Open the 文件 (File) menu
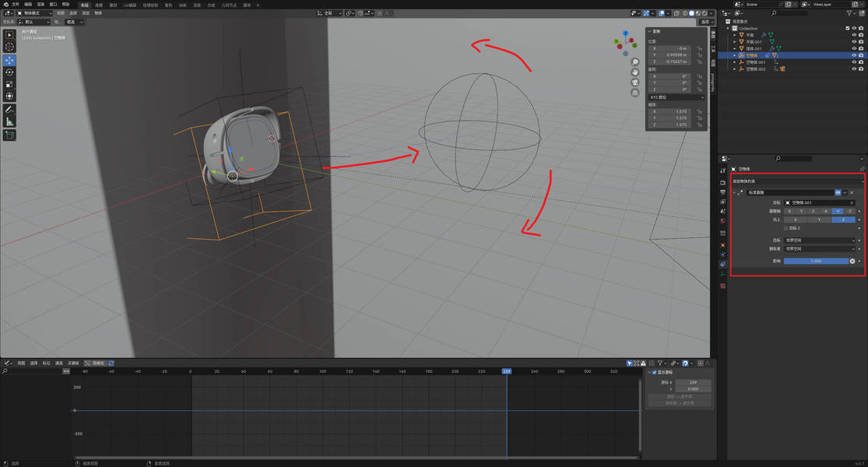The height and width of the screenshot is (467, 868). pos(16,5)
